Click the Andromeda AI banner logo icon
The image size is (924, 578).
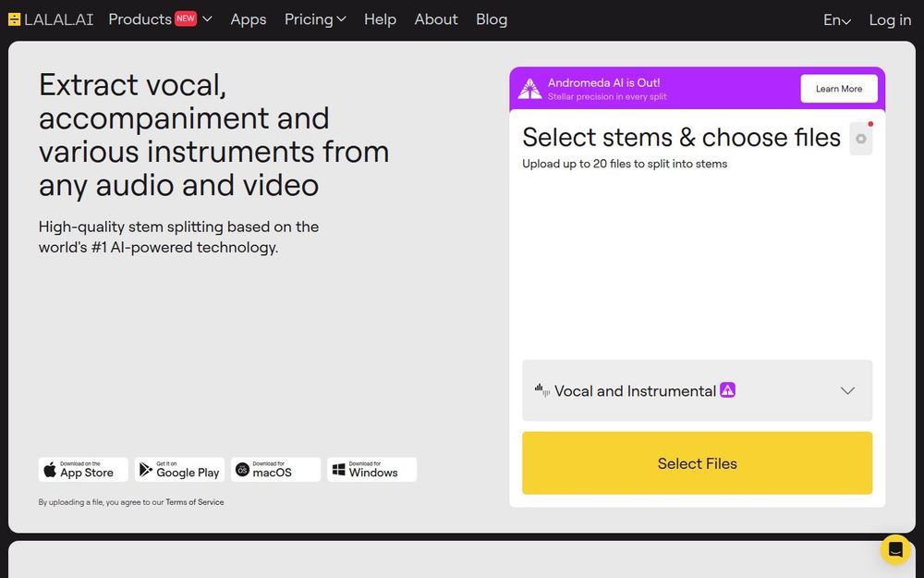click(x=529, y=89)
